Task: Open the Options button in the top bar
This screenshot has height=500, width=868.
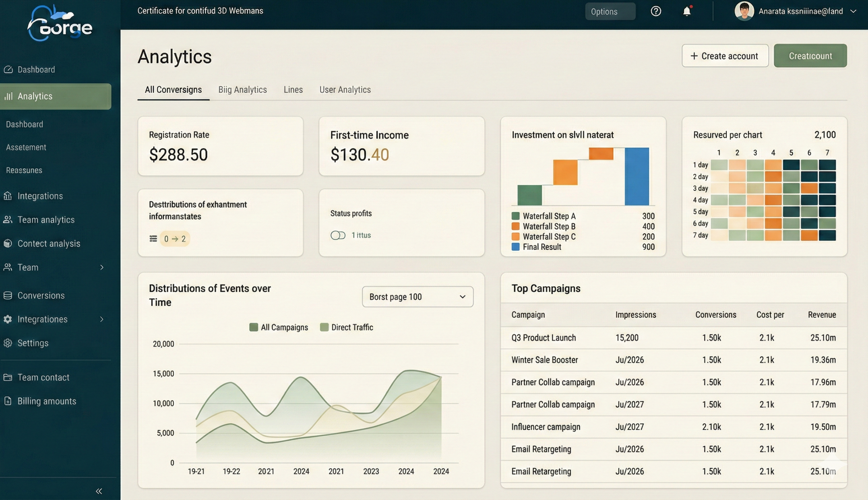Action: tap(610, 11)
